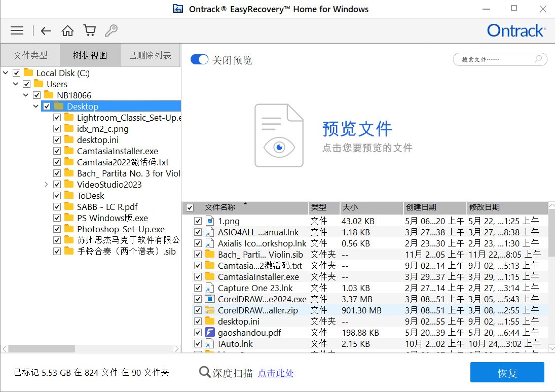Expand the VideoStudio2023 folder

coord(46,184)
